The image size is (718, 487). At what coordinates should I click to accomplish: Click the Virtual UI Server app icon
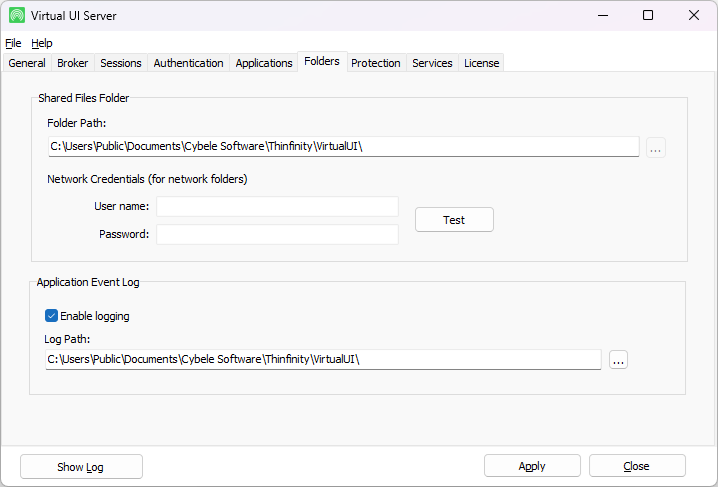(x=17, y=15)
